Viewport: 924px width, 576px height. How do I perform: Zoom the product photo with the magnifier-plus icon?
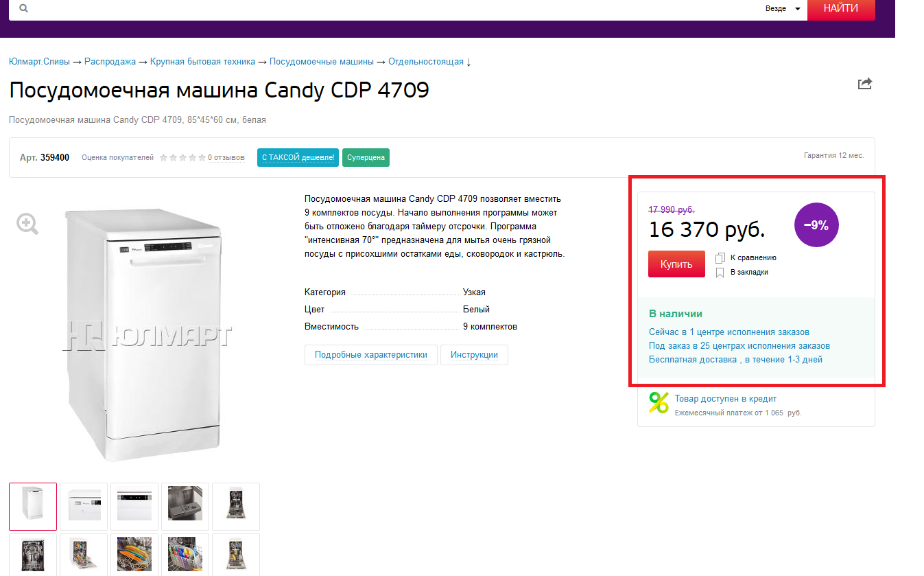pyautogui.click(x=27, y=224)
